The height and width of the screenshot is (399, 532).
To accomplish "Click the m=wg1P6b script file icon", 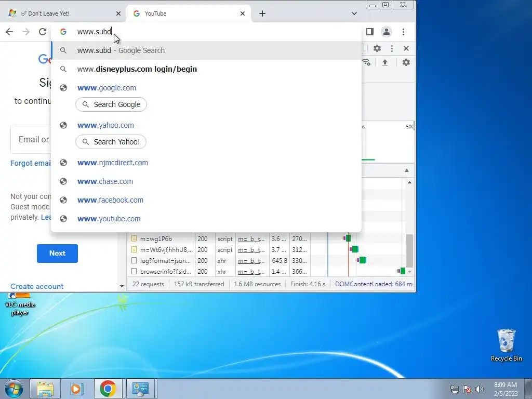I will pyautogui.click(x=134, y=238).
